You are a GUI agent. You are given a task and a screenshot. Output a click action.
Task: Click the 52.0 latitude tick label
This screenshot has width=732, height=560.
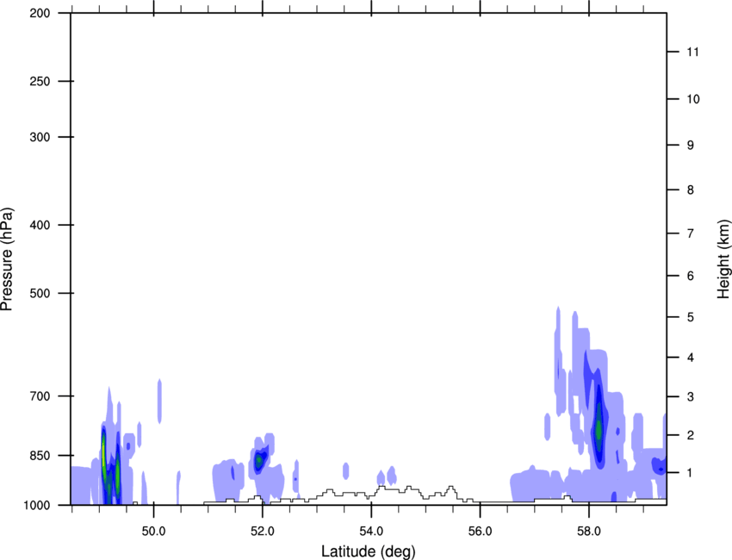pyautogui.click(x=263, y=532)
